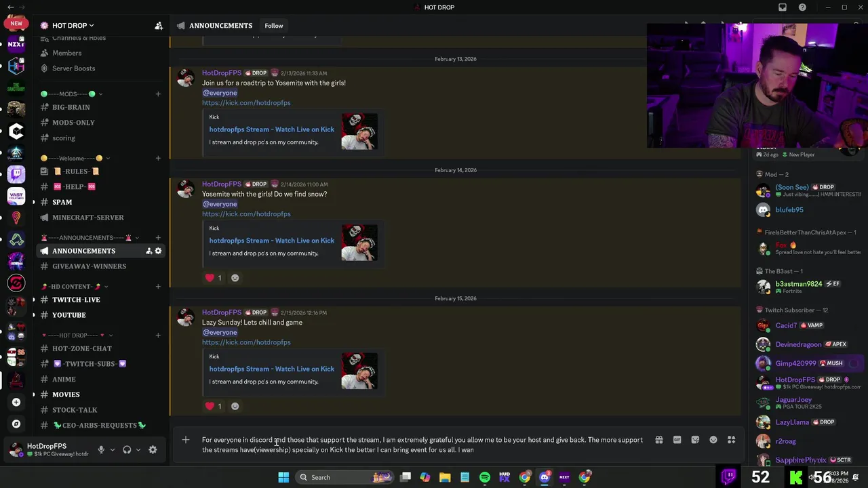Open the emoji picker in message bar
Screen dimensions: 868x488
pos(713,440)
